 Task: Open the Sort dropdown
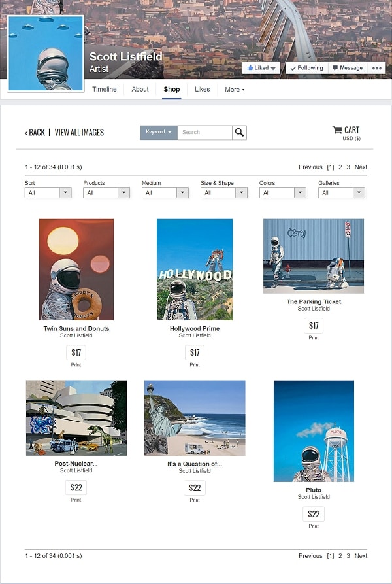point(48,192)
